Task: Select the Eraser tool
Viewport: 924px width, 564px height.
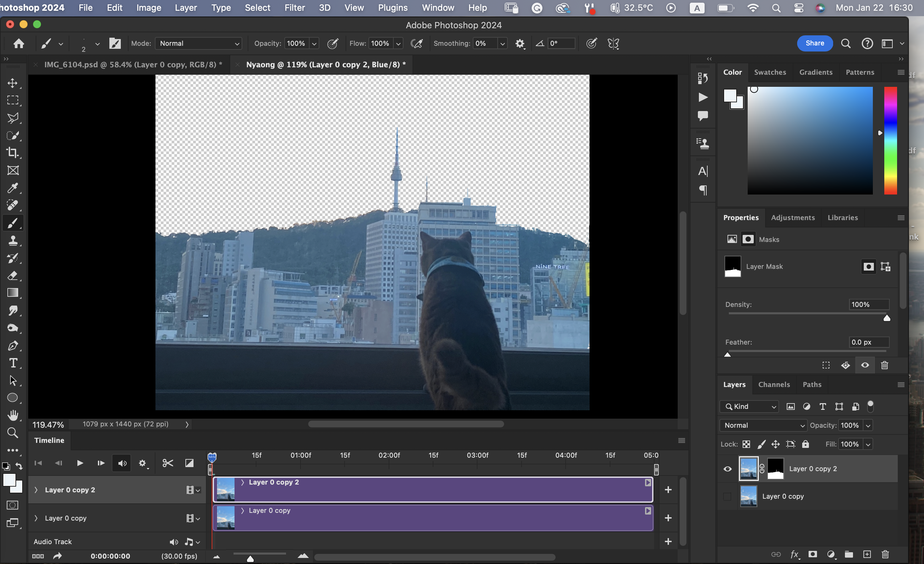Action: point(13,276)
